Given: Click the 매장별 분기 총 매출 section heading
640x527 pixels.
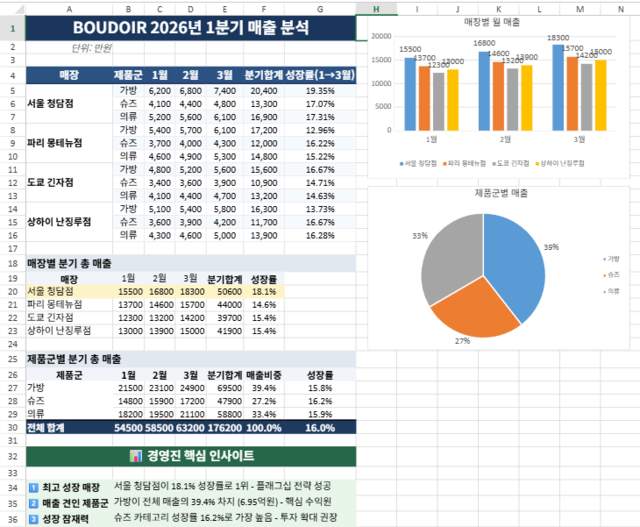Looking at the screenshot, I should coord(191,264).
